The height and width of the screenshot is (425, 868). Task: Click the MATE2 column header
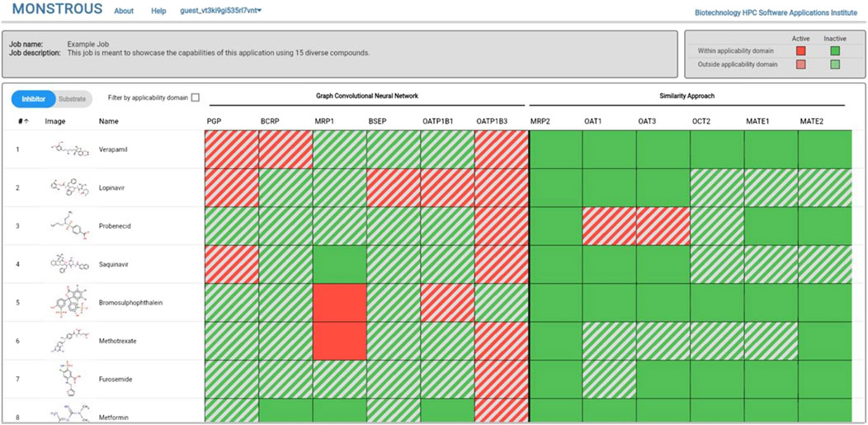(811, 121)
